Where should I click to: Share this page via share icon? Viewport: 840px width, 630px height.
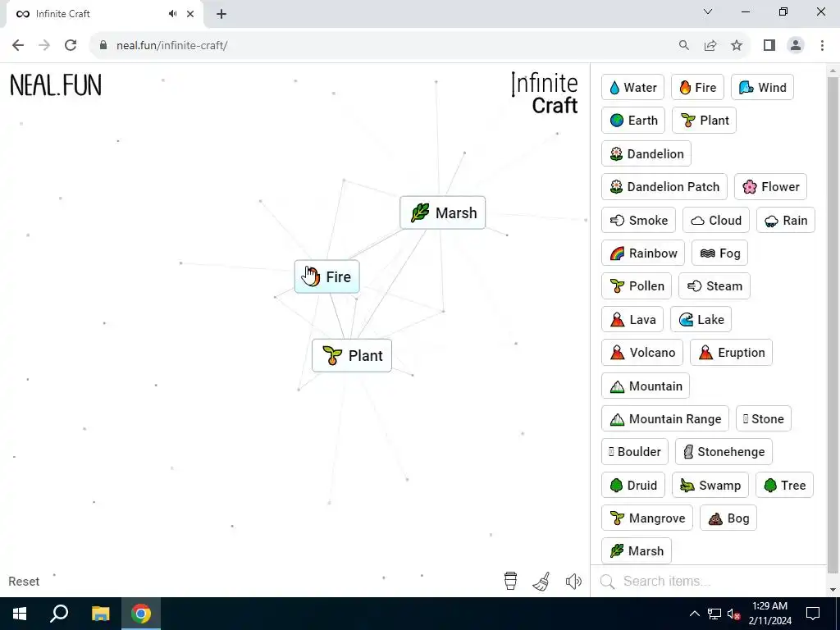tap(710, 46)
